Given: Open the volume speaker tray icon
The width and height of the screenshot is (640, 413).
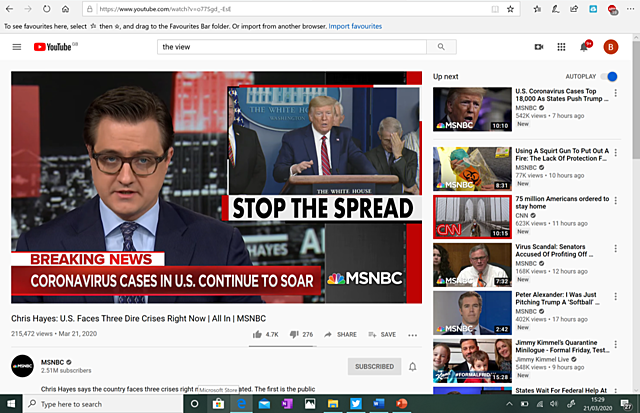Looking at the screenshot, I should point(553,404).
